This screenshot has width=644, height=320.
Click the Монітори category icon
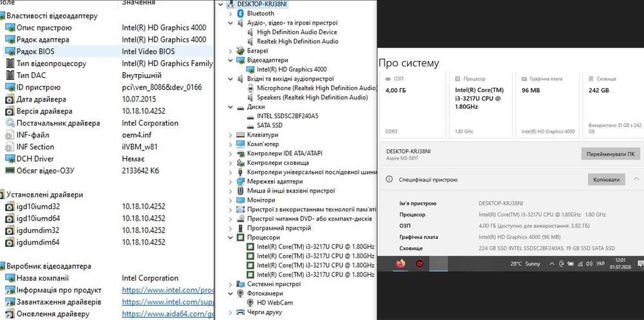[241, 200]
